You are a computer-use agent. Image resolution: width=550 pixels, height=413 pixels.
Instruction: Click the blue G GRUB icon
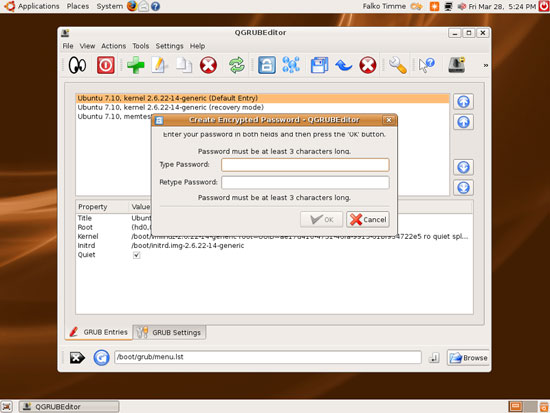(101, 358)
